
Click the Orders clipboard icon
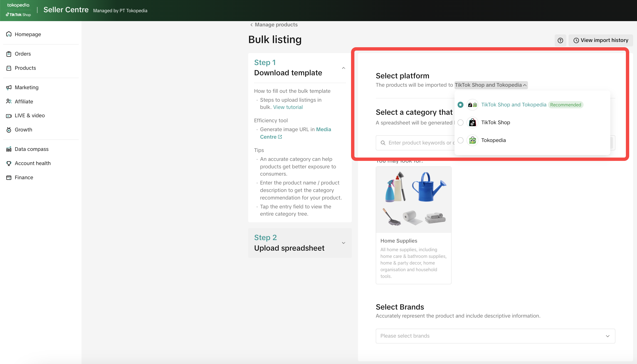pyautogui.click(x=9, y=54)
